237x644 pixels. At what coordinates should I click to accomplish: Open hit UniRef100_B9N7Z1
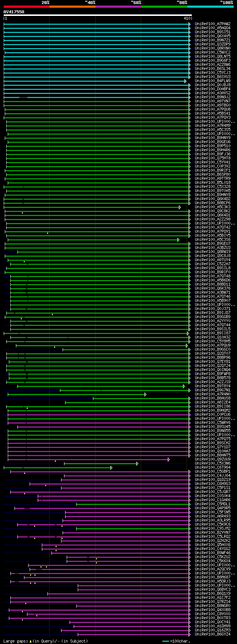[213, 40]
